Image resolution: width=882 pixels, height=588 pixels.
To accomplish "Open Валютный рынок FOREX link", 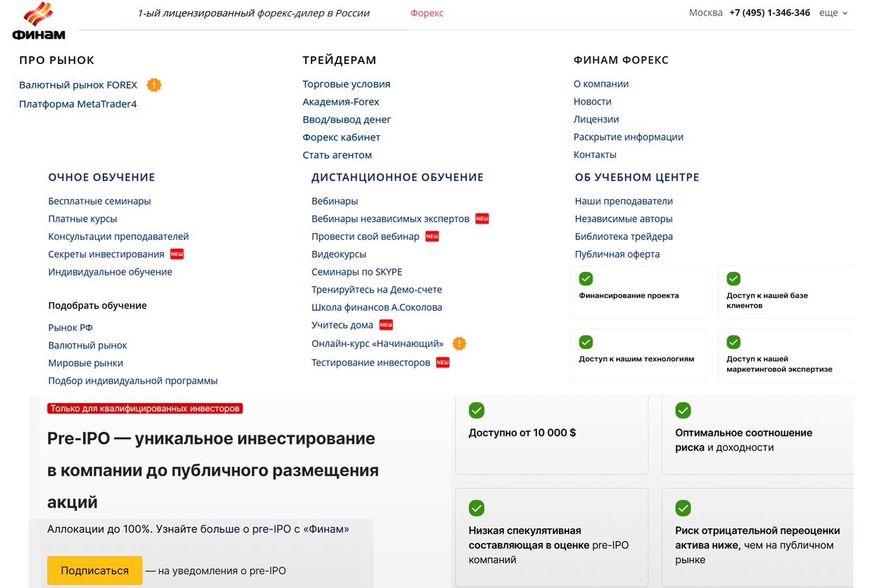I will tap(78, 85).
